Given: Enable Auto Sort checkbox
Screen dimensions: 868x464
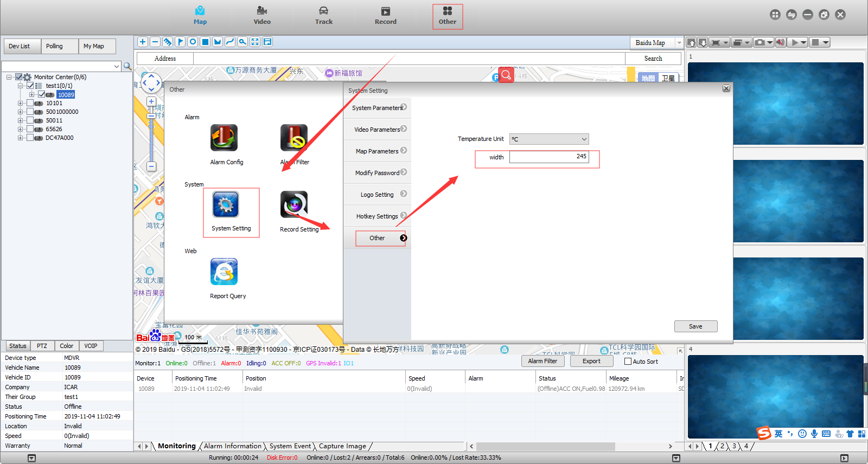Looking at the screenshot, I should click(x=628, y=362).
